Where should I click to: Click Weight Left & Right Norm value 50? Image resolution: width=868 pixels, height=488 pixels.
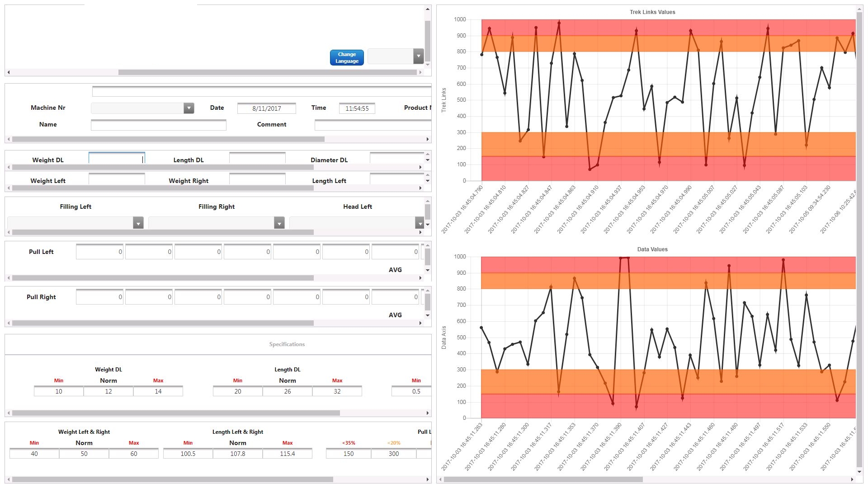point(84,454)
